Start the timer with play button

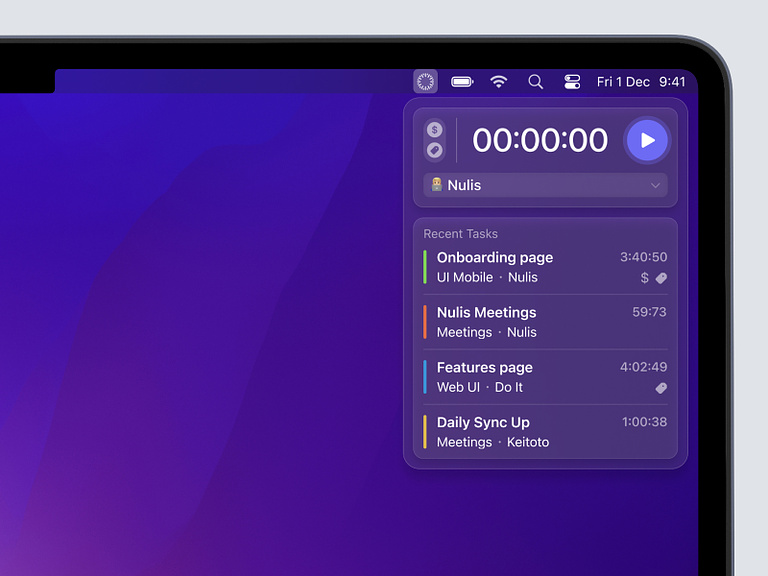pyautogui.click(x=647, y=140)
